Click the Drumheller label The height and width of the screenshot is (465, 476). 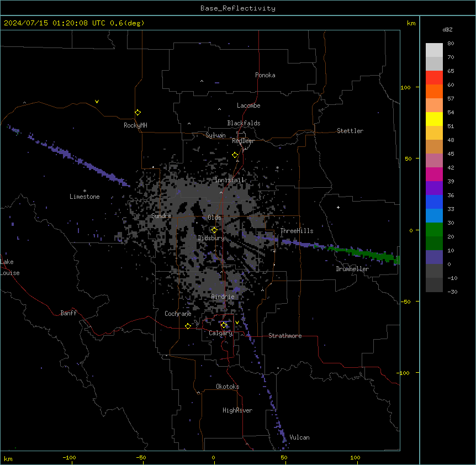pos(352,269)
